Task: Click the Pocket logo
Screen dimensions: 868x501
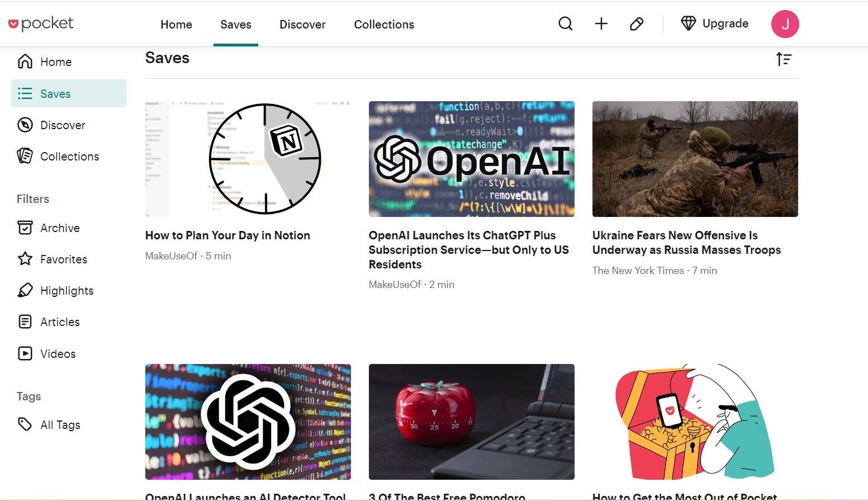Action: (x=41, y=23)
